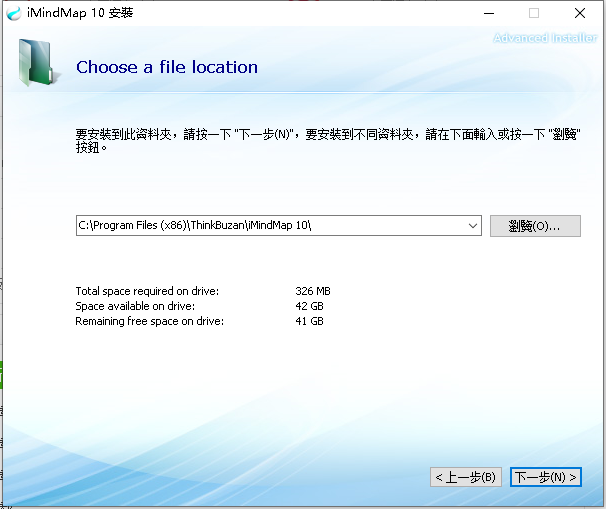Click the "Total space required on drive" label
Image resolution: width=606 pixels, height=509 pixels.
click(x=147, y=291)
